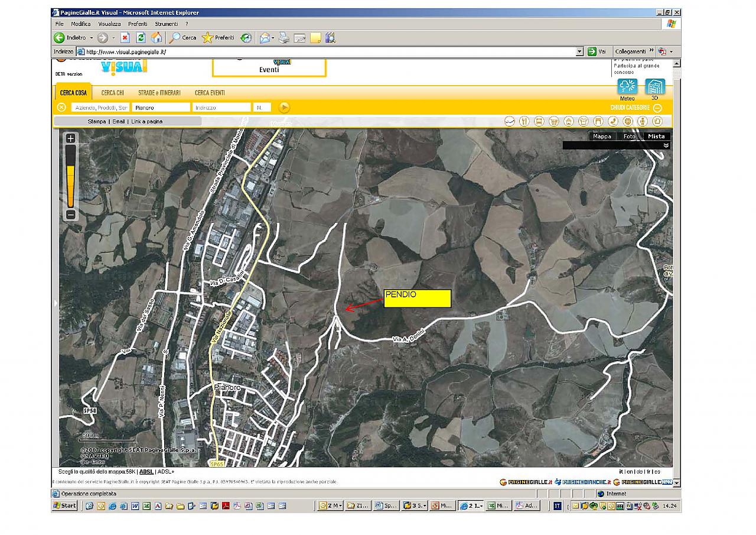Click the yellow search play button
This screenshot has width=756, height=535.
pyautogui.click(x=284, y=108)
